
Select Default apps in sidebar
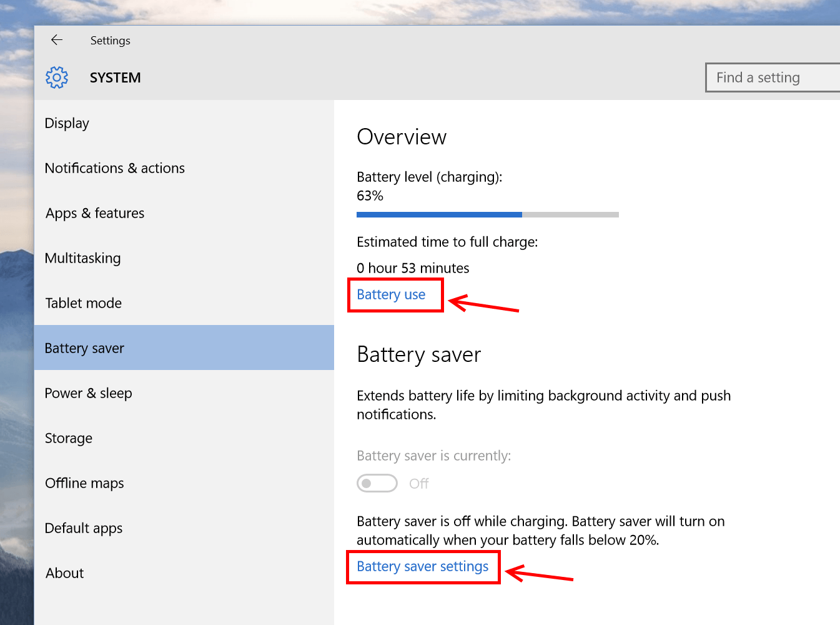pyautogui.click(x=184, y=528)
